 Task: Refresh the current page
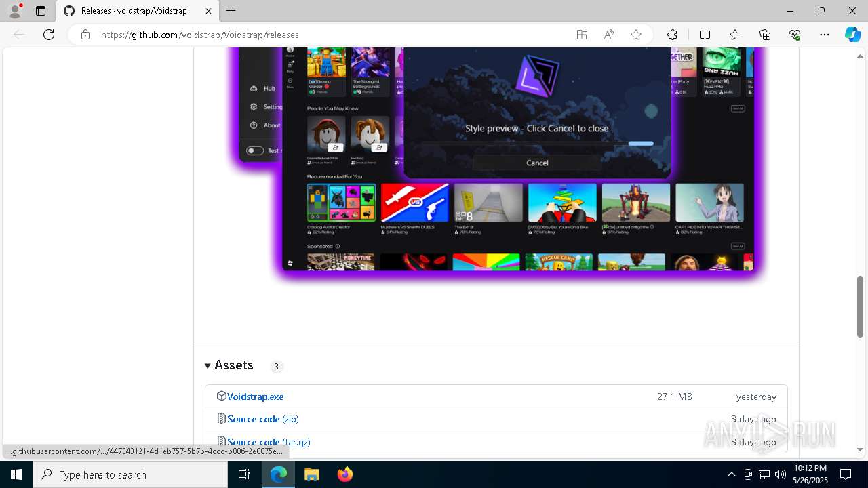pyautogui.click(x=49, y=35)
